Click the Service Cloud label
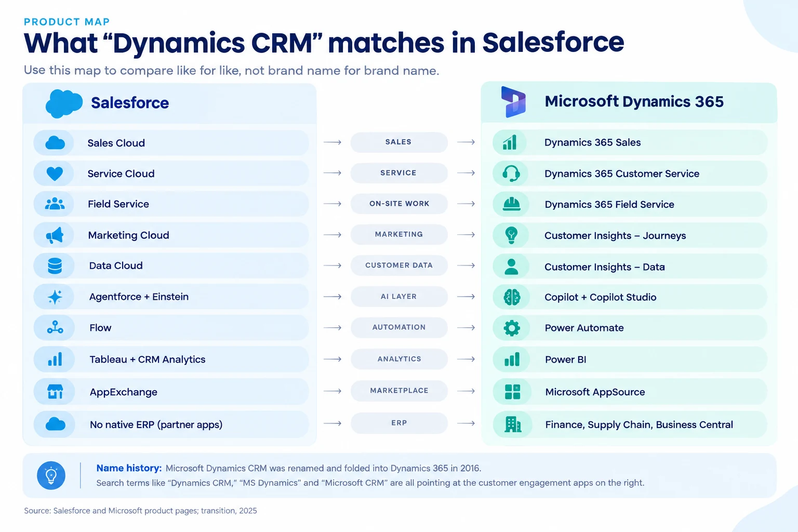This screenshot has width=798, height=532. coord(121,174)
